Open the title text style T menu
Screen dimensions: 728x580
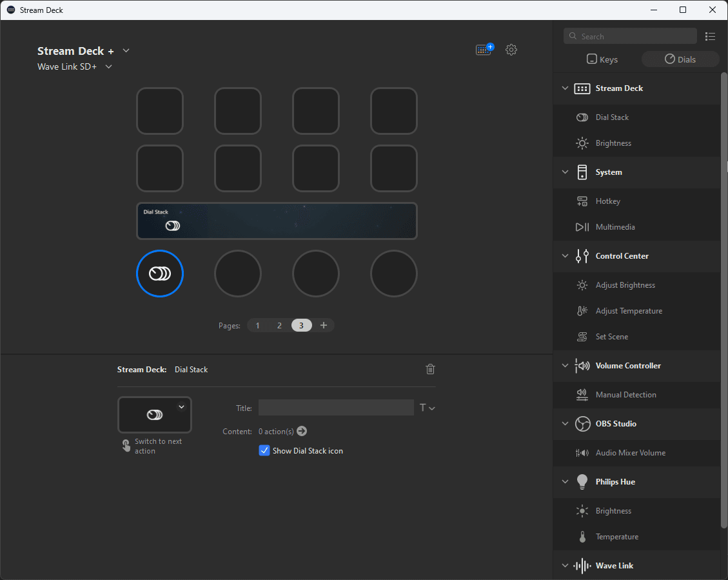[x=427, y=408]
